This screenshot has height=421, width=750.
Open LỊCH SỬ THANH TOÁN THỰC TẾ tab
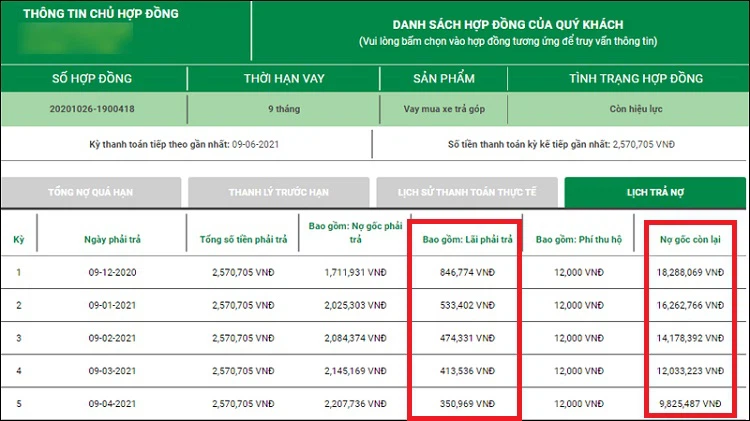pos(466,191)
